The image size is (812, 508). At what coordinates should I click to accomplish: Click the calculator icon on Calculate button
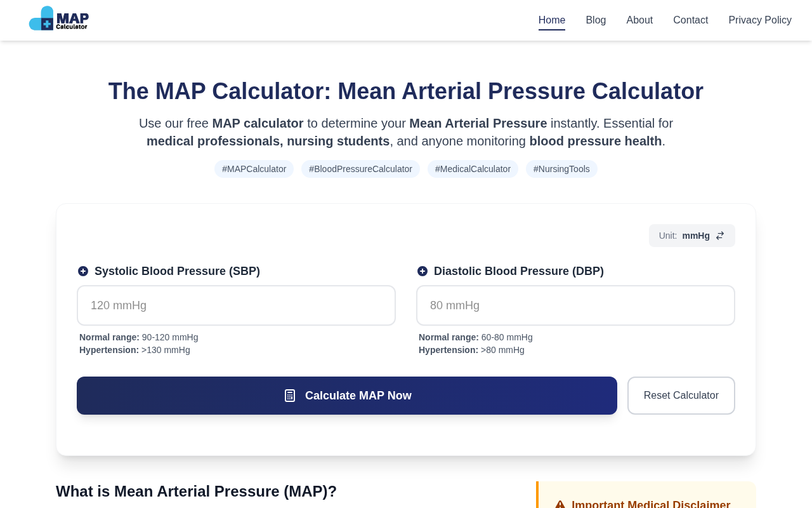[x=290, y=396]
